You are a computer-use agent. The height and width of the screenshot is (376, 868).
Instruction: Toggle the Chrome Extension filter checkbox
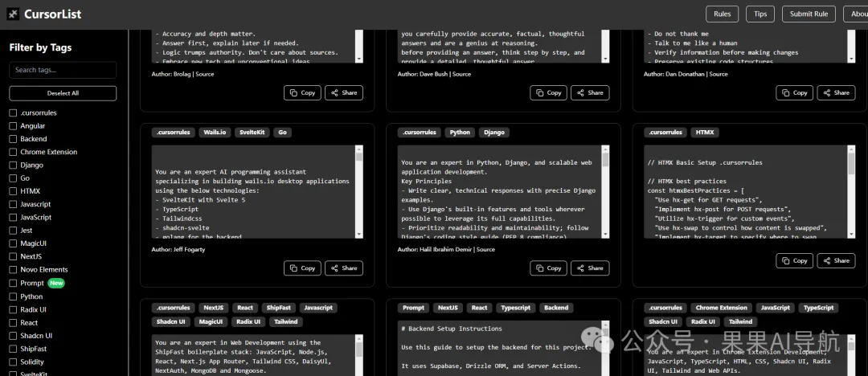pyautogui.click(x=13, y=153)
